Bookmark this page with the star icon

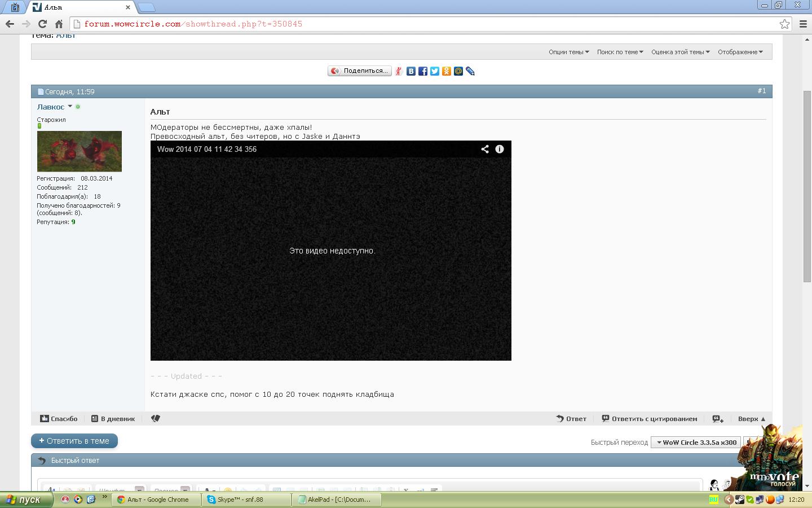[784, 24]
